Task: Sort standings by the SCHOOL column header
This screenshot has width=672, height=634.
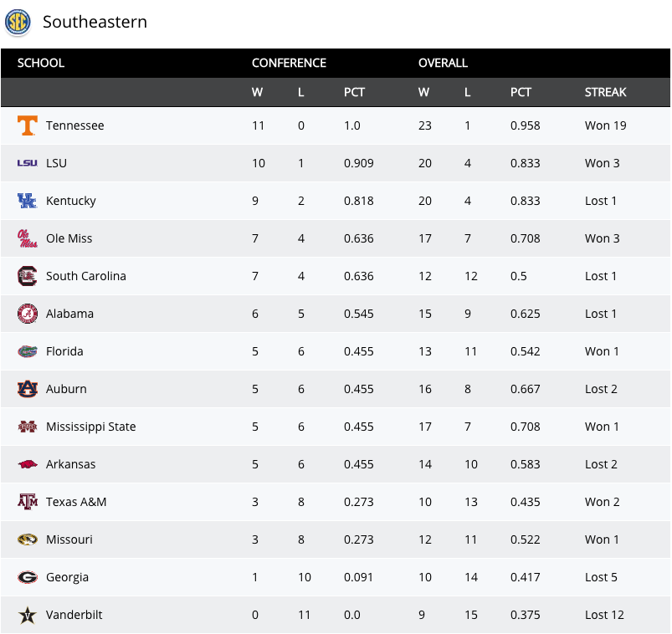Action: (x=41, y=63)
